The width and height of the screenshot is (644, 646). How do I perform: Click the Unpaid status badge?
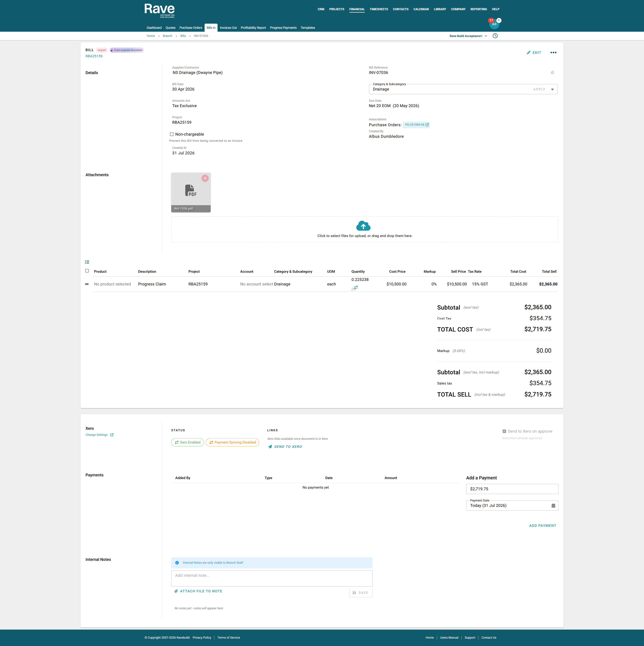(x=102, y=50)
